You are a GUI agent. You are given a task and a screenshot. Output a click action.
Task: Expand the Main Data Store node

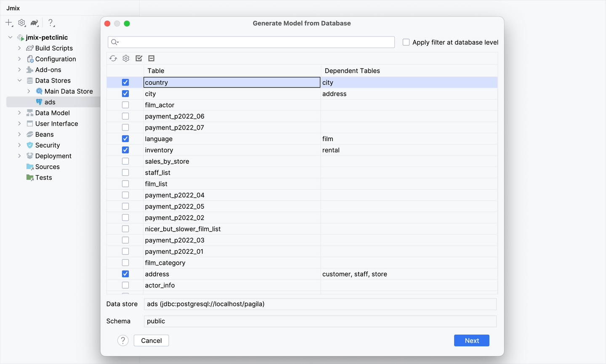(x=29, y=91)
